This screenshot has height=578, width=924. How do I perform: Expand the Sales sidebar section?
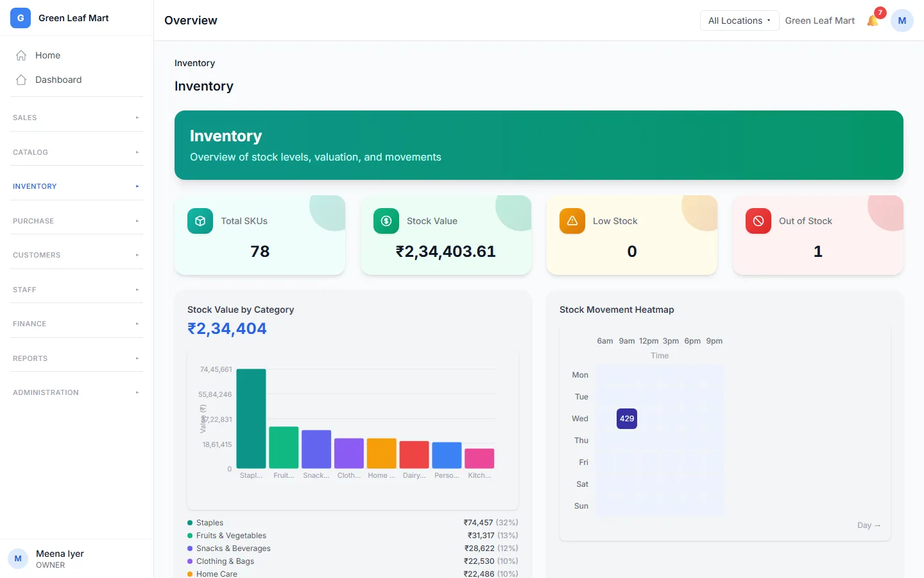[x=77, y=118]
